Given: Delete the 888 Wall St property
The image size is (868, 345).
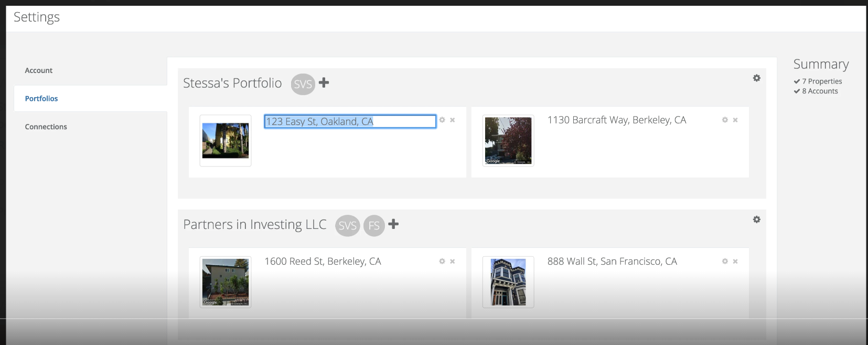Looking at the screenshot, I should tap(735, 261).
